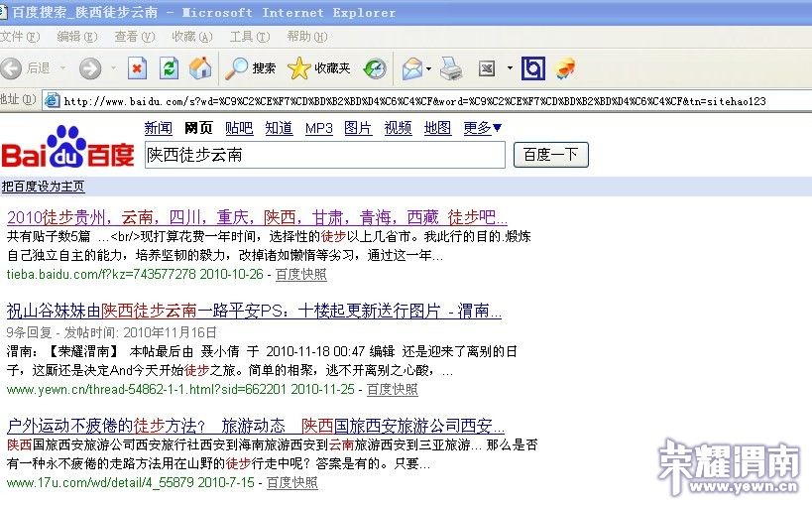This screenshot has width=812, height=506.
Task: Switch to the MP3 search tab
Action: (x=318, y=128)
